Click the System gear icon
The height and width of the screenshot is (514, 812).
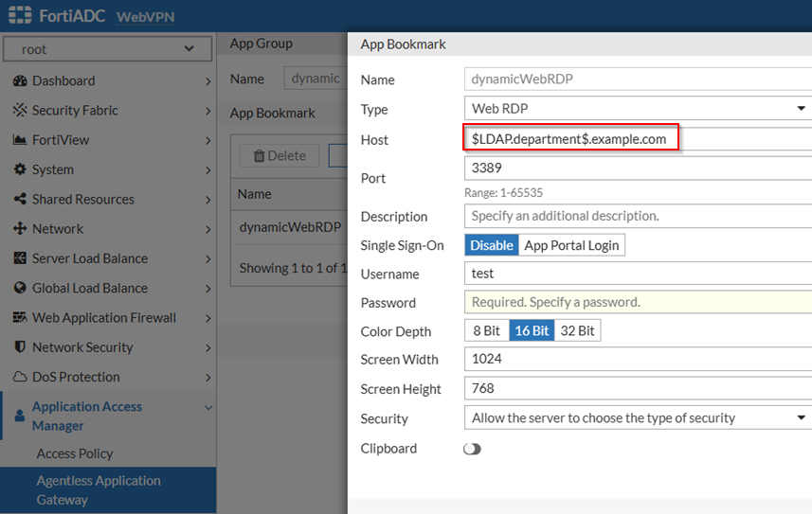tap(19, 169)
